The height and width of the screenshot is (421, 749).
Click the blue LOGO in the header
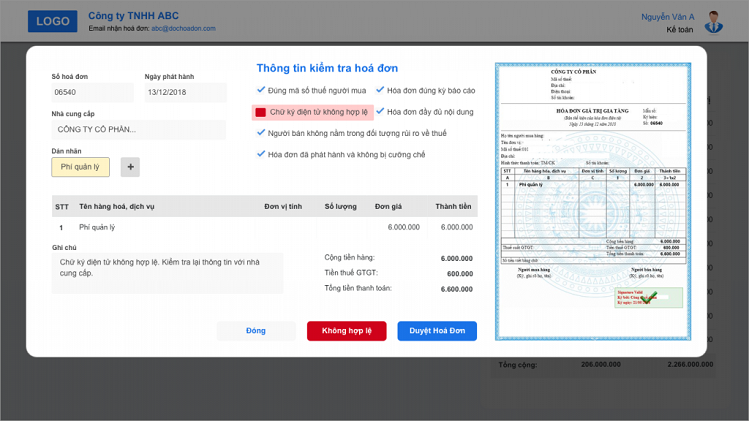tap(52, 21)
